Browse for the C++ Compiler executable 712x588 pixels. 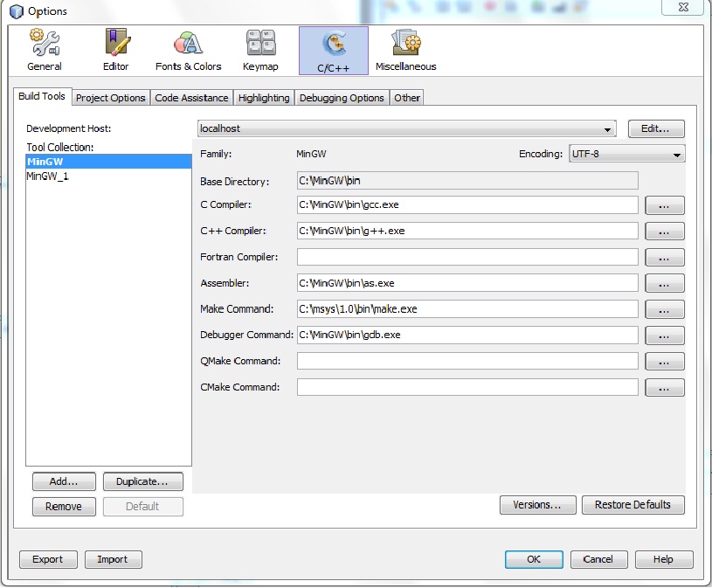coord(664,232)
